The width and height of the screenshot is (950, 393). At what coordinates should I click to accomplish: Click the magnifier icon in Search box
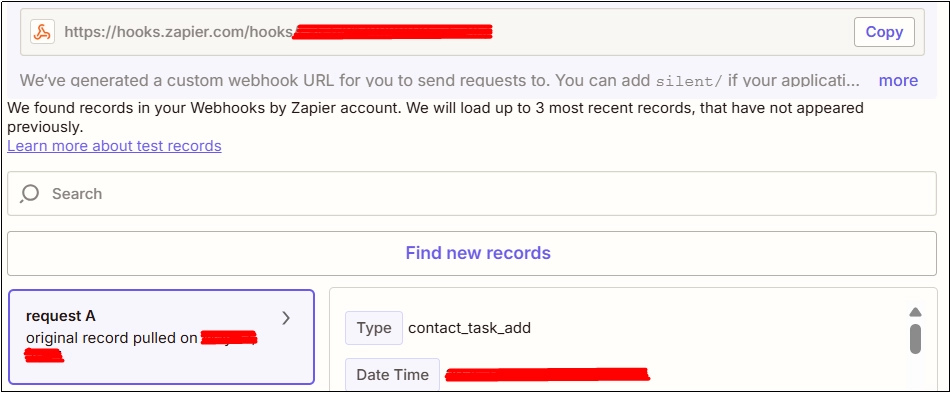click(x=29, y=193)
